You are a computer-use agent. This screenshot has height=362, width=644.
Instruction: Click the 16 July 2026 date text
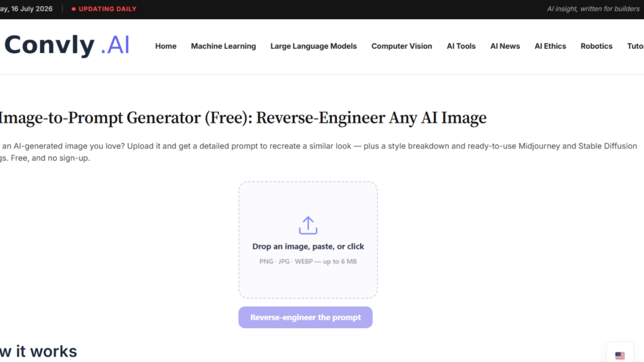(26, 9)
